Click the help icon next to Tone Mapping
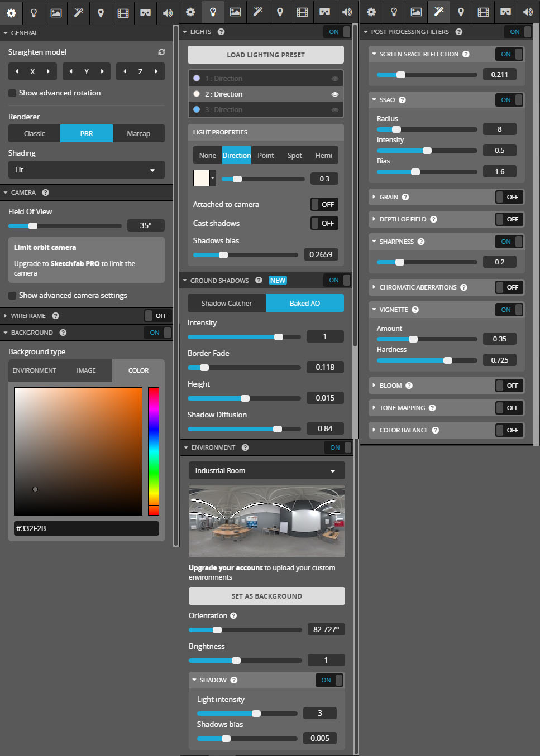Screen dimensions: 540x756 click(432, 408)
